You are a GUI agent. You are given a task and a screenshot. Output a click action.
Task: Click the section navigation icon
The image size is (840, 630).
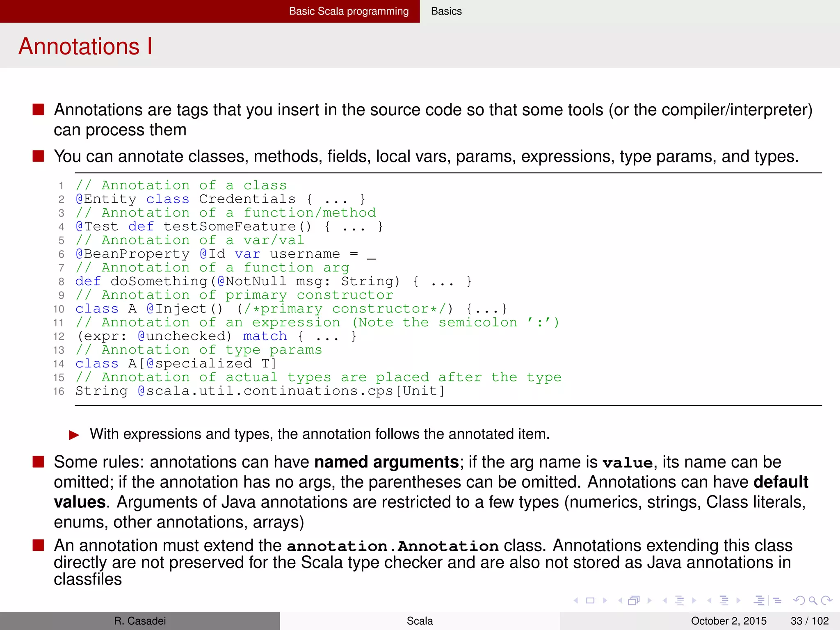[724, 600]
